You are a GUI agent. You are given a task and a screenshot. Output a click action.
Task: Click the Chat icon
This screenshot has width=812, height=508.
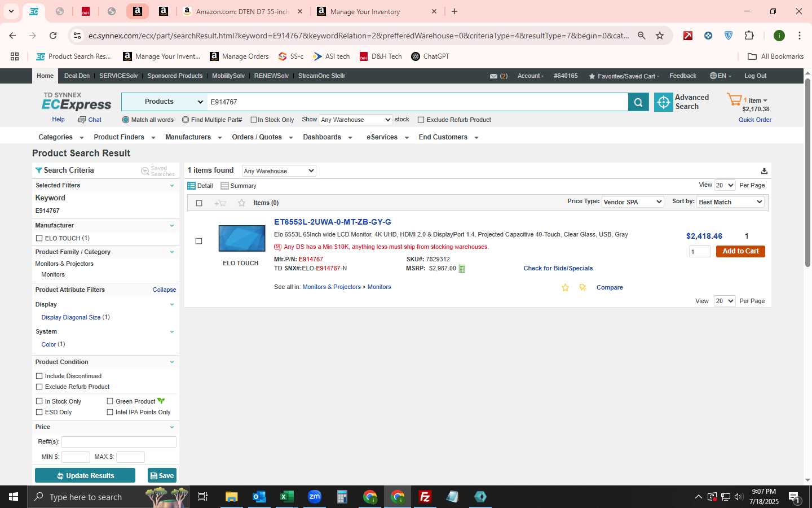pos(82,120)
